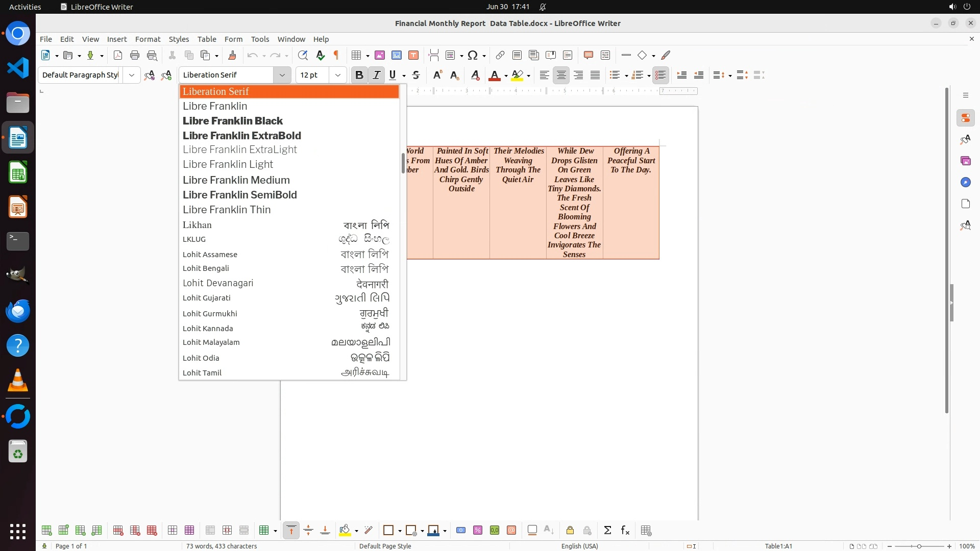Click the Export as PDF icon

(117, 55)
